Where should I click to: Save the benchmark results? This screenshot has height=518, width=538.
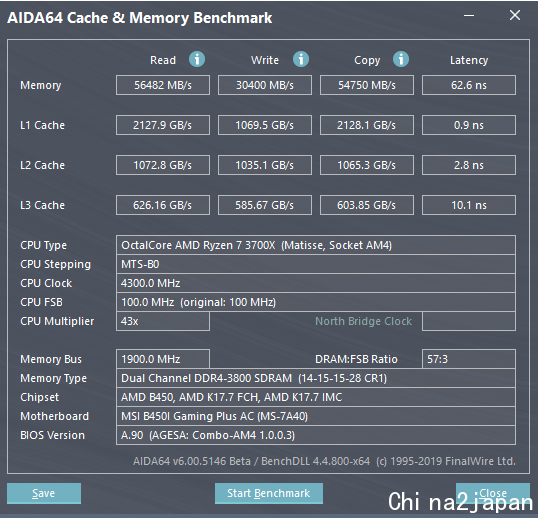[44, 493]
